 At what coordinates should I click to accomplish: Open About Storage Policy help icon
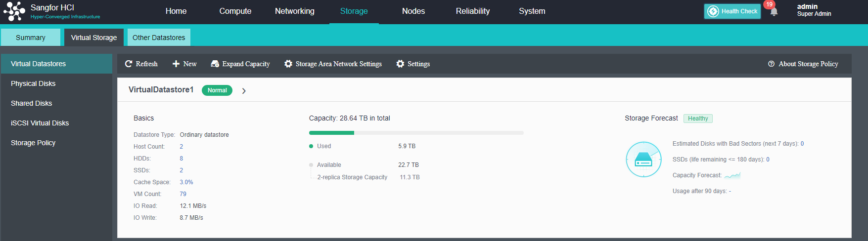771,64
